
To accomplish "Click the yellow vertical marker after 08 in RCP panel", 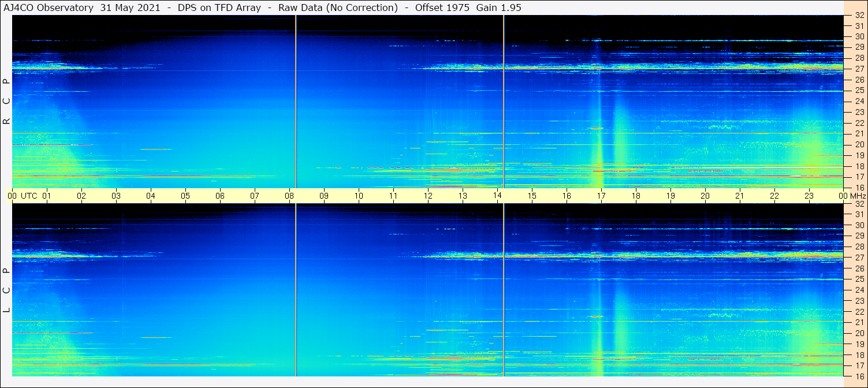I will [x=296, y=102].
